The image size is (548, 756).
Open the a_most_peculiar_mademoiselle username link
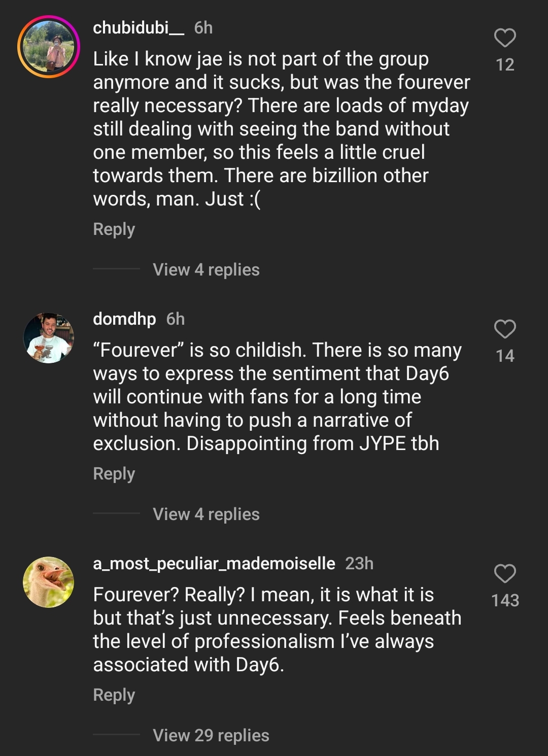point(214,564)
